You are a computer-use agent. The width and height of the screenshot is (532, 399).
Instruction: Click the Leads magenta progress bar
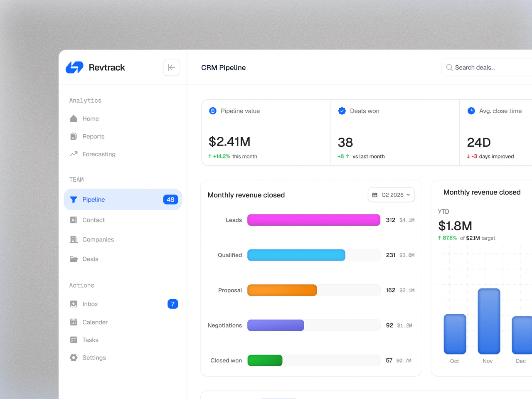point(314,220)
